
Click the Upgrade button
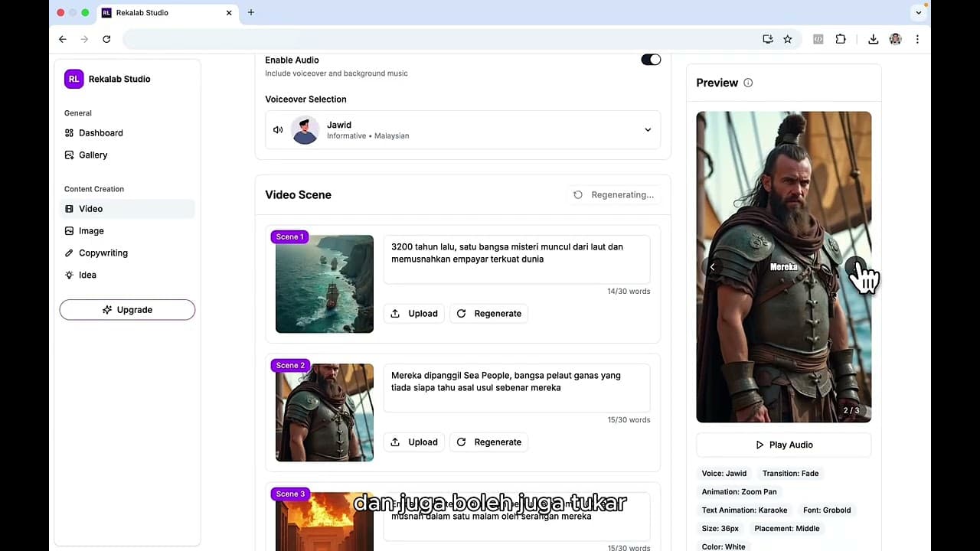point(127,310)
